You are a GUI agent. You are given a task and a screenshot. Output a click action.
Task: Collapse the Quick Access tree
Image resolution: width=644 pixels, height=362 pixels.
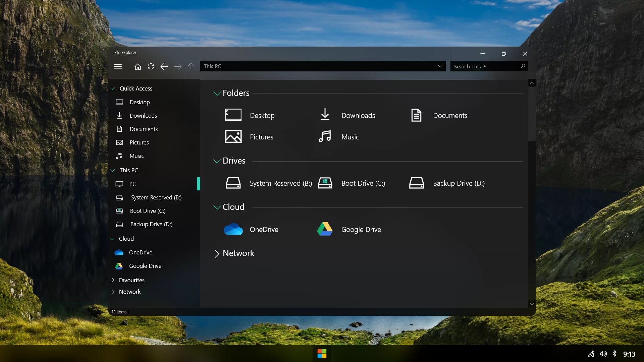[113, 88]
